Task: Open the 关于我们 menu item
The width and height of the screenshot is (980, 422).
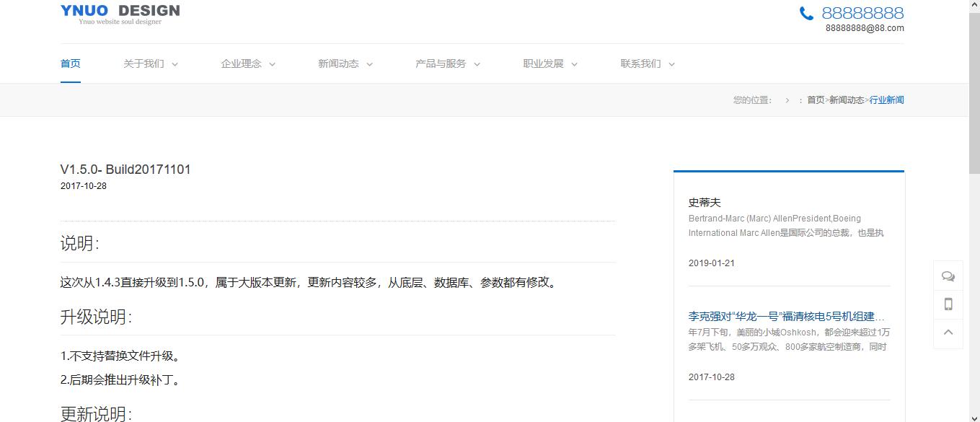Action: pos(144,63)
